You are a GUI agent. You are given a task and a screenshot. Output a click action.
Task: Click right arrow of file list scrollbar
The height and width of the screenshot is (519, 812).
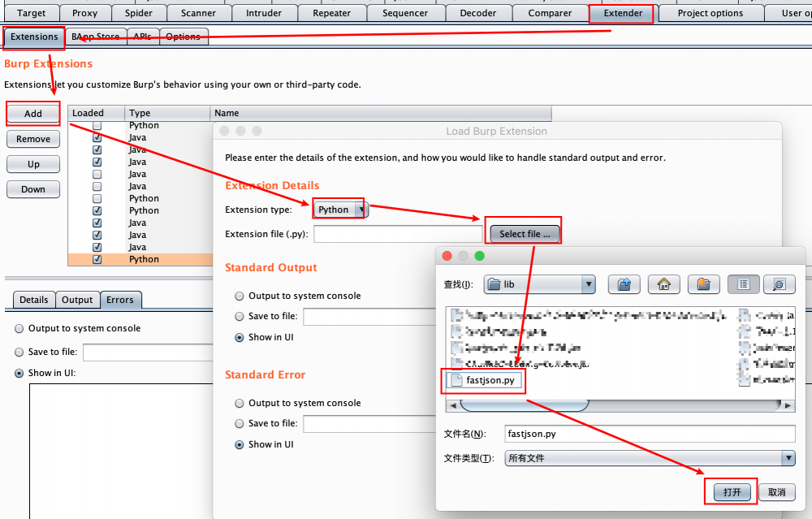(788, 405)
